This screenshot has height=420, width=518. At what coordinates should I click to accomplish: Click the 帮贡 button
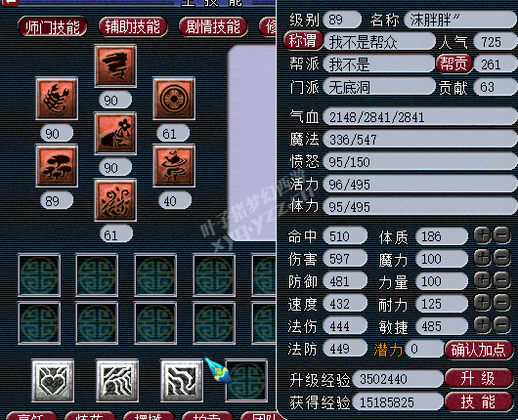pyautogui.click(x=454, y=63)
